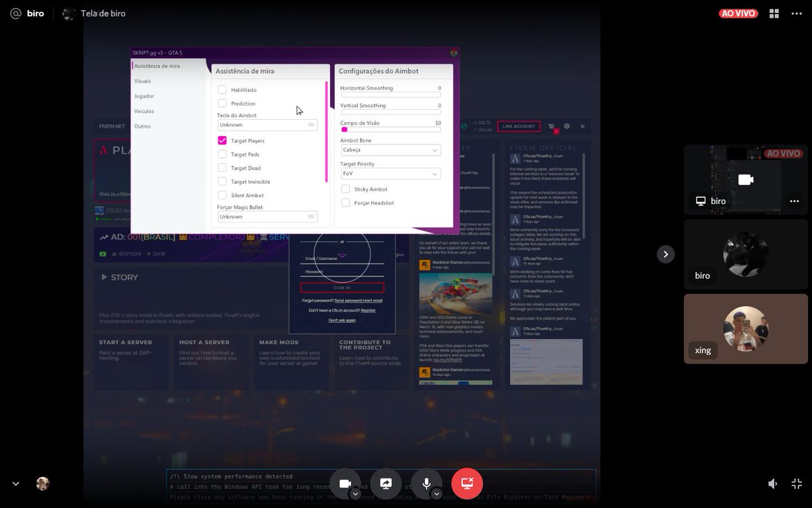812x508 pixels.
Task: Click the user avatar at bottom left
Action: [43, 484]
